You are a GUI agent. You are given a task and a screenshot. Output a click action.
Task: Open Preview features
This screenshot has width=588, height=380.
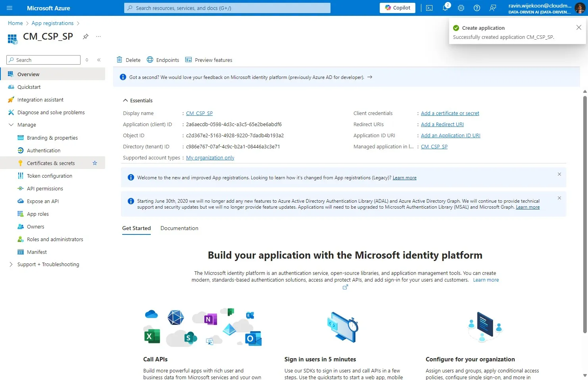coord(208,60)
